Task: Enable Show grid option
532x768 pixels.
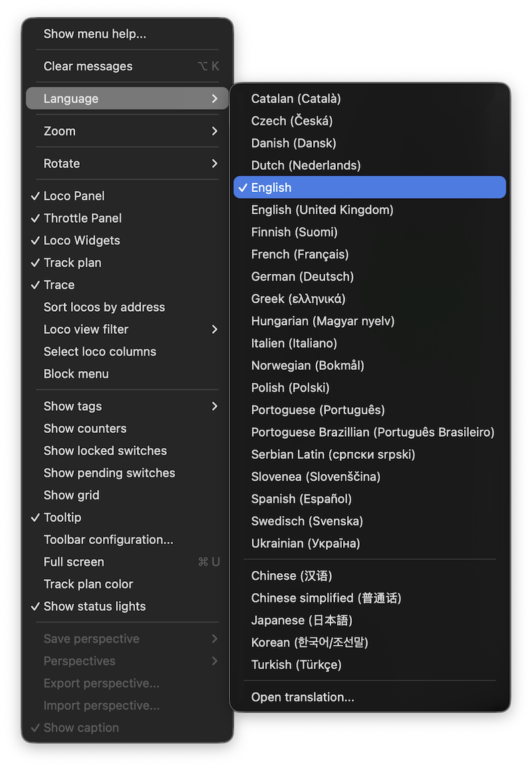Action: click(x=71, y=495)
